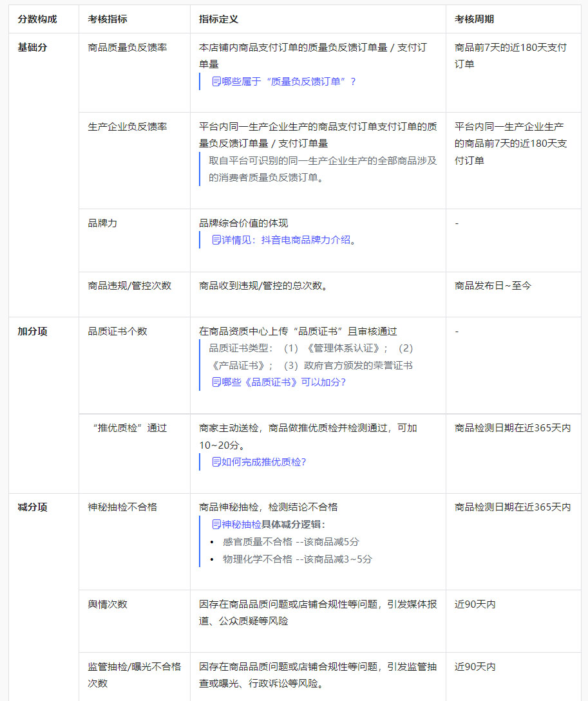Click document icon before 如何完成推优质检 link
Image resolution: width=588 pixels, height=701 pixels.
click(216, 462)
